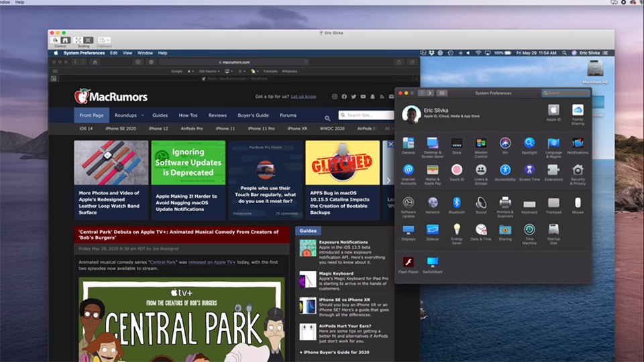Viewport: 644px width, 362px height.
Task: Open Buyer's Guide tab
Action: point(253,115)
